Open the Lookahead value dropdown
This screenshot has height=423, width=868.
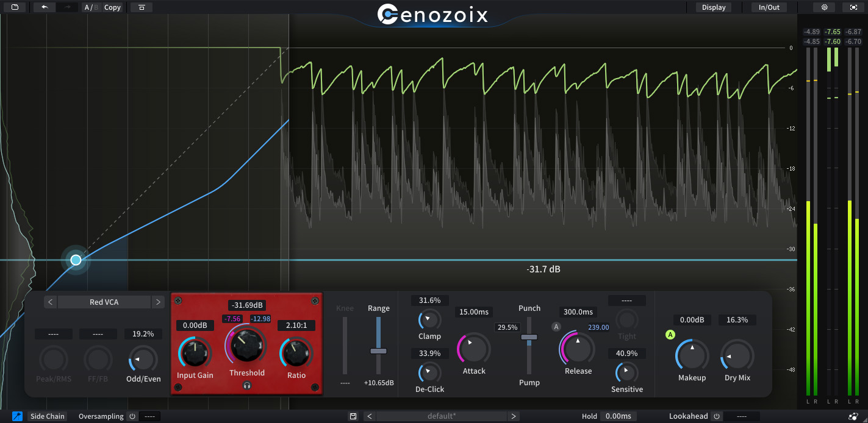(x=742, y=416)
